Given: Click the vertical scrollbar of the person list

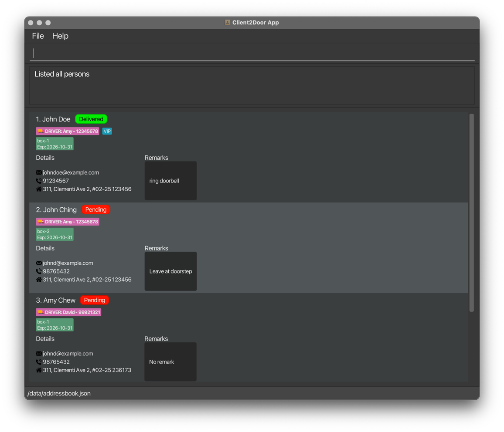Looking at the screenshot, I should click(x=471, y=213).
